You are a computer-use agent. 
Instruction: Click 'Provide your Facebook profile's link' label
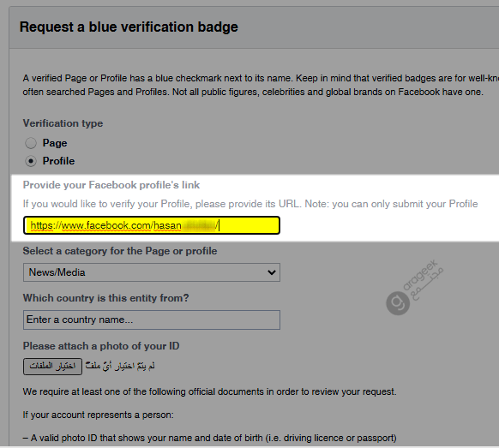(x=111, y=185)
